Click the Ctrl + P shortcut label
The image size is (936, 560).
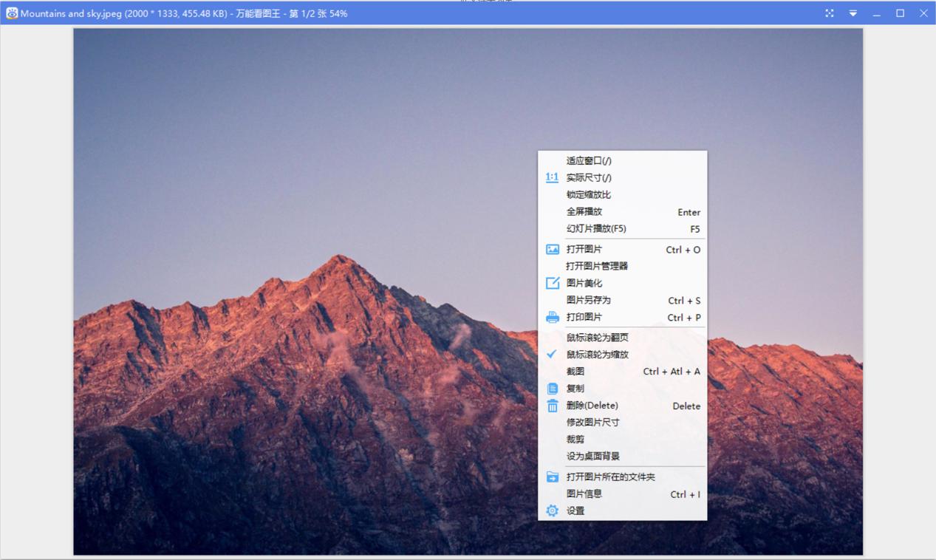tap(684, 318)
